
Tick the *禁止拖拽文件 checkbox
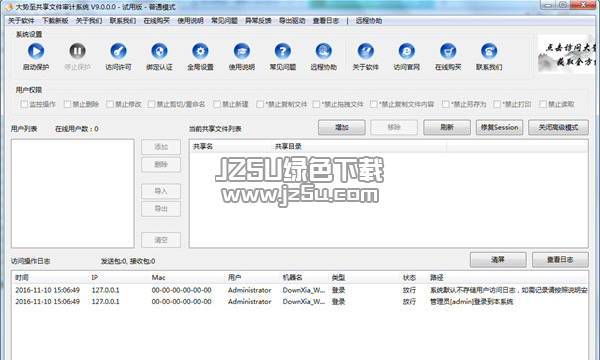pyautogui.click(x=316, y=104)
